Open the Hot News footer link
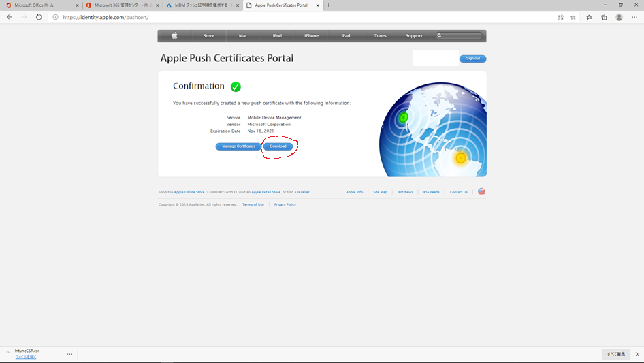This screenshot has width=644, height=363. point(405,192)
